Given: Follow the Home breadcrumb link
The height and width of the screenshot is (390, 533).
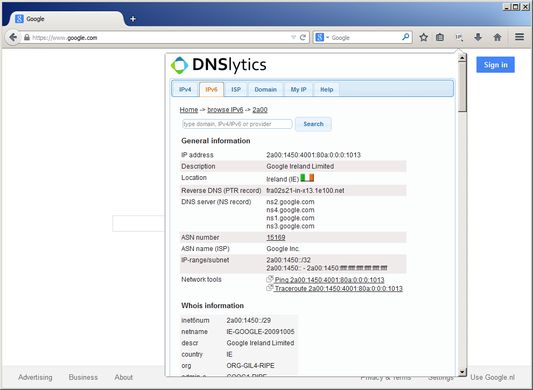Looking at the screenshot, I should (x=189, y=110).
